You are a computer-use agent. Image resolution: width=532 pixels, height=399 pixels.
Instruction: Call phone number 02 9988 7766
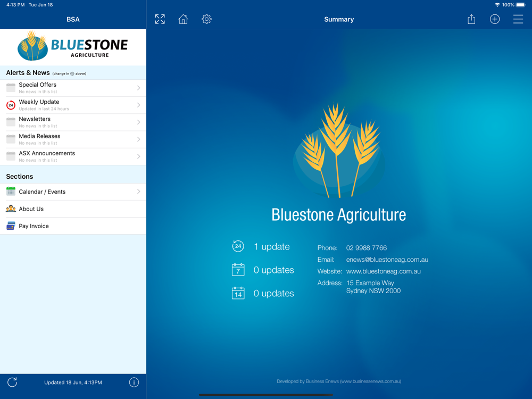point(367,248)
